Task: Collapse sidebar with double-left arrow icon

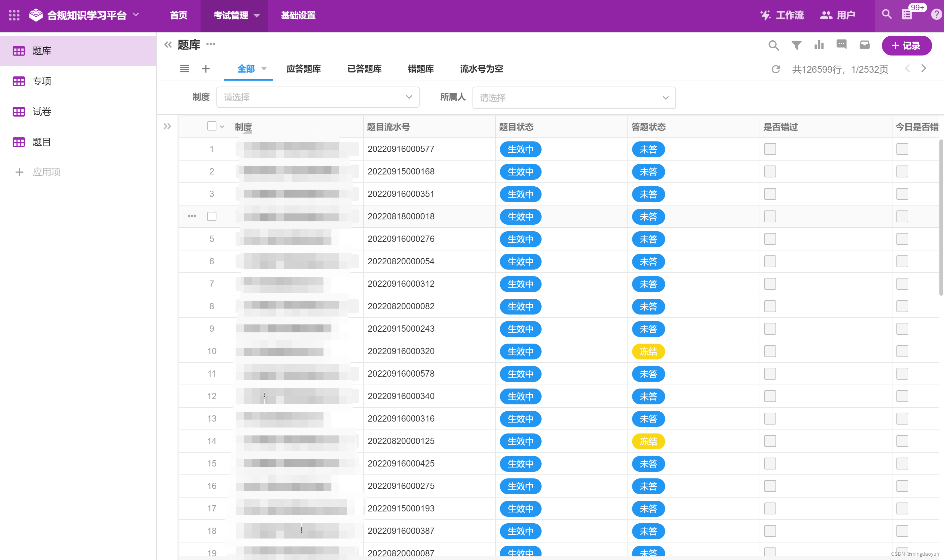Action: coord(168,45)
